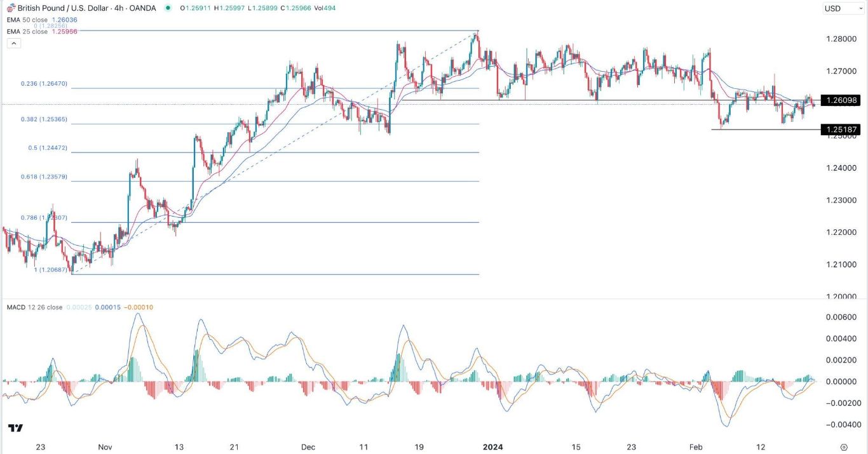Click the 1.21000 price axis label
The height and width of the screenshot is (454, 868).
(x=841, y=264)
